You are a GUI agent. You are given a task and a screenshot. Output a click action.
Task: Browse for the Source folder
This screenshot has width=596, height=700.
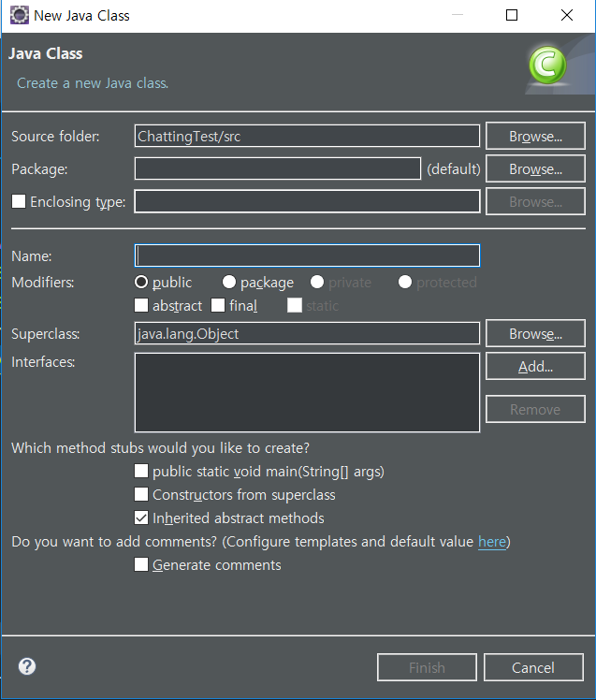pos(535,136)
